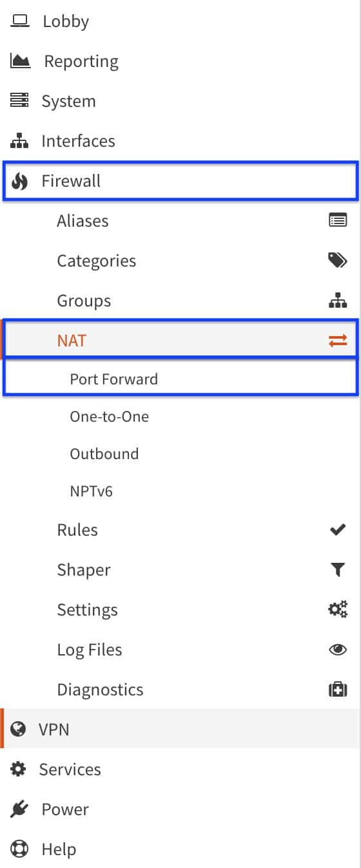Collapse the Firewall menu section
Image resolution: width=361 pixels, height=868 pixels.
pos(180,181)
